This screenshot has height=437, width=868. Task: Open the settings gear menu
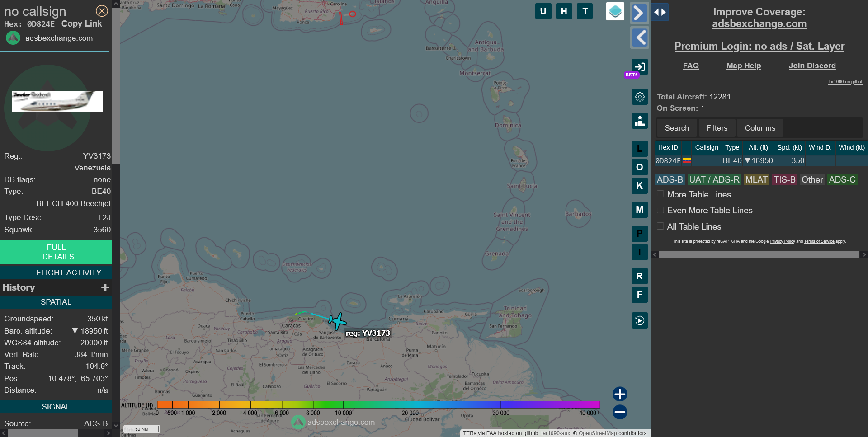pos(639,97)
